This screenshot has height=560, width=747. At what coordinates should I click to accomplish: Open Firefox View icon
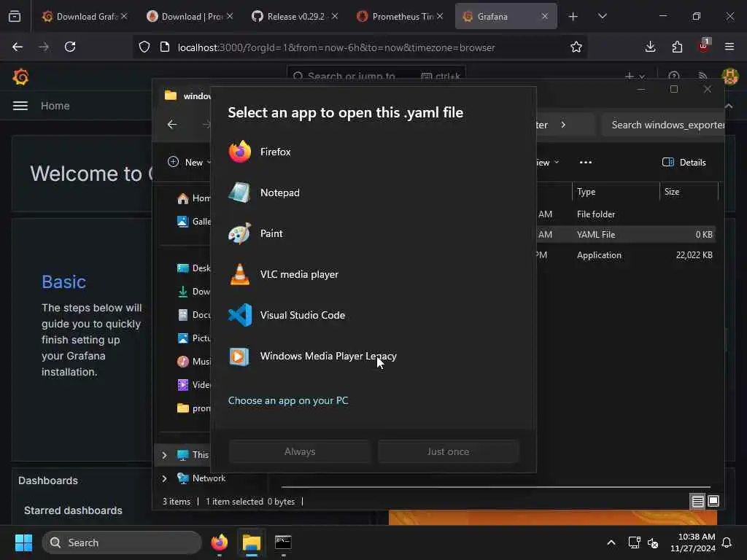(x=15, y=17)
